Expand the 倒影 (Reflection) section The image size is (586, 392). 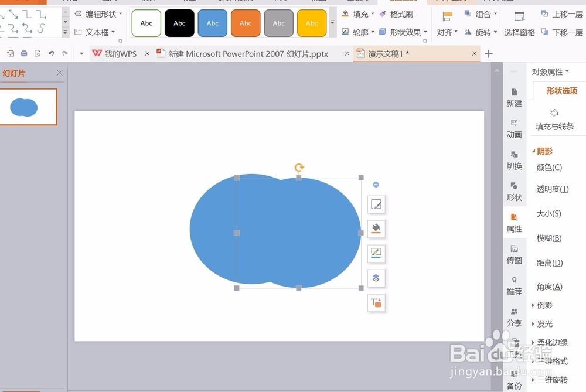(544, 305)
